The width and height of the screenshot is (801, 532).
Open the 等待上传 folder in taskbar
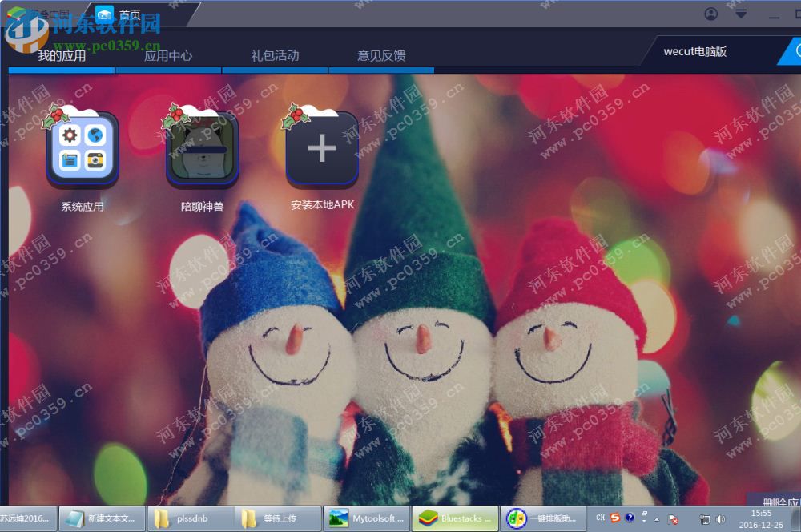278,518
